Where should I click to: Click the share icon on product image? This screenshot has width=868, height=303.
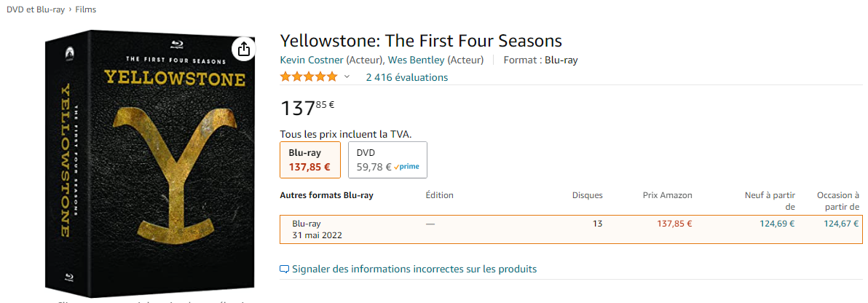pyautogui.click(x=243, y=50)
